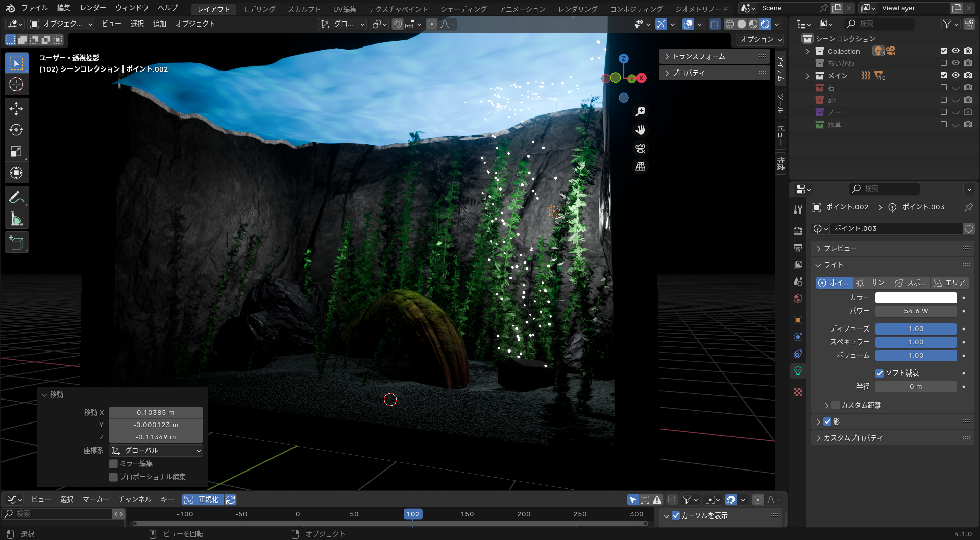
Task: Open the Texture properties tab
Action: click(798, 392)
